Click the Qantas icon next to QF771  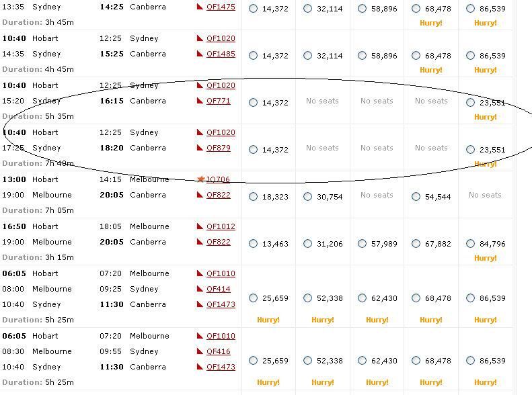tap(200, 101)
